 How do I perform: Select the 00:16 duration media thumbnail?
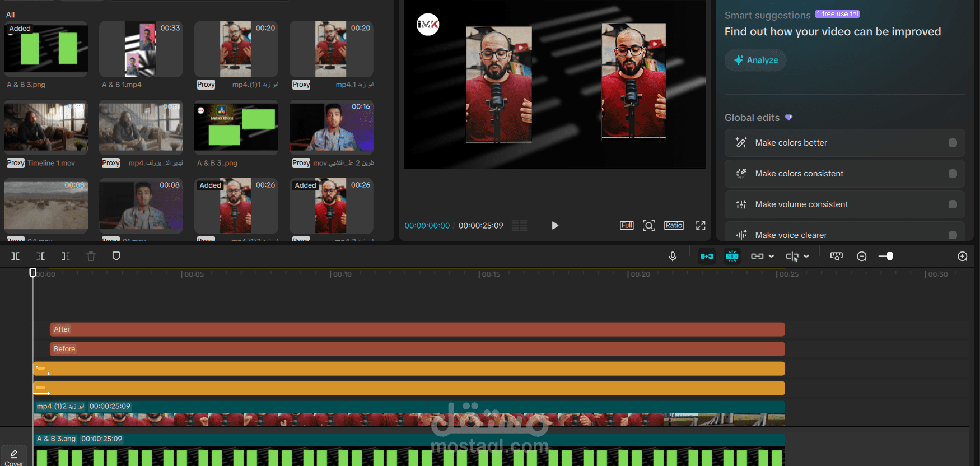[x=332, y=127]
